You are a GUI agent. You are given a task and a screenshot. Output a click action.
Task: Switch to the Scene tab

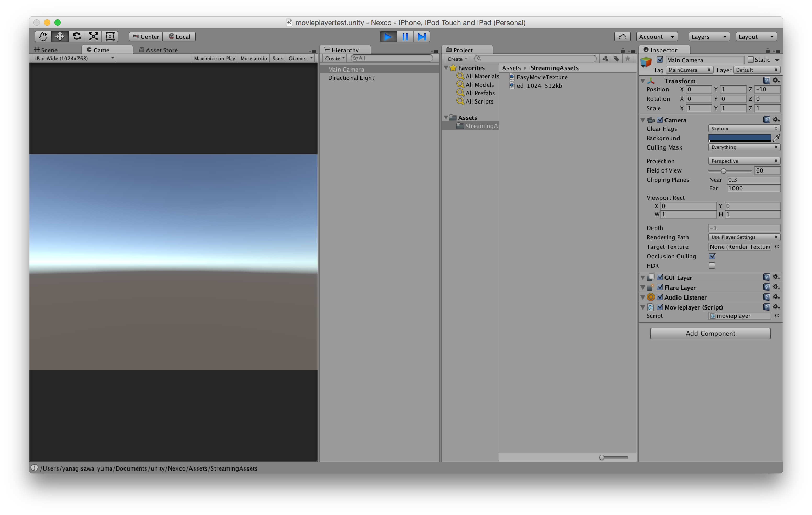tap(49, 50)
